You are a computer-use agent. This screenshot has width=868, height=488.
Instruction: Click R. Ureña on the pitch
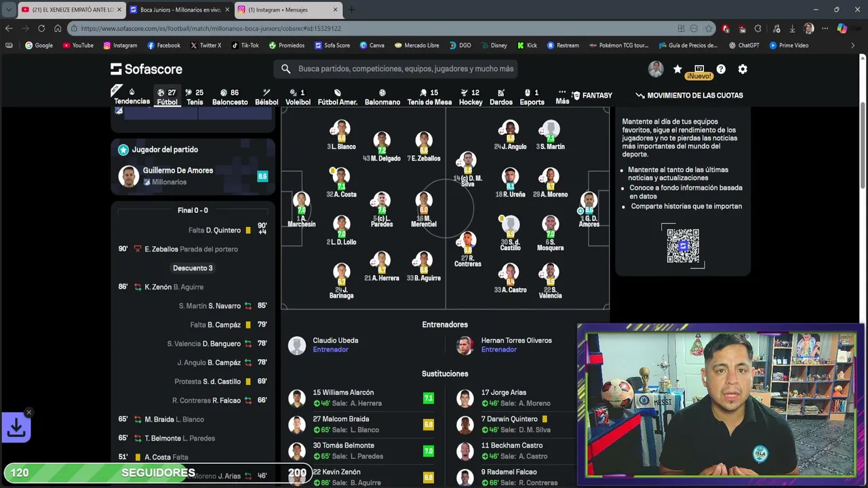pyautogui.click(x=510, y=183)
